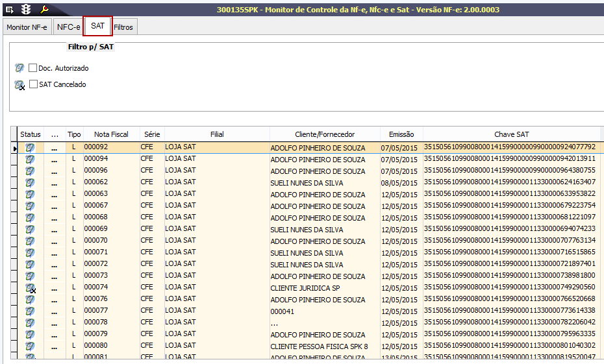Click the list menu icon in title bar

(x=10, y=9)
